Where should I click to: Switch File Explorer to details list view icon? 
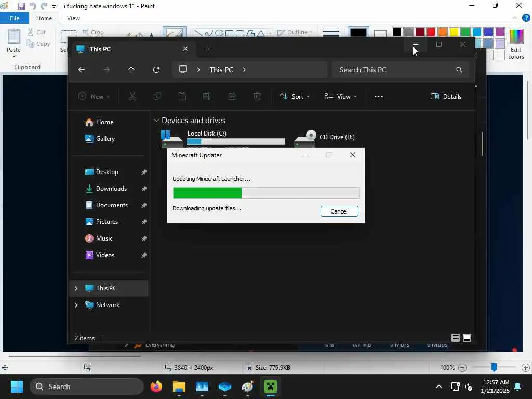point(456,338)
